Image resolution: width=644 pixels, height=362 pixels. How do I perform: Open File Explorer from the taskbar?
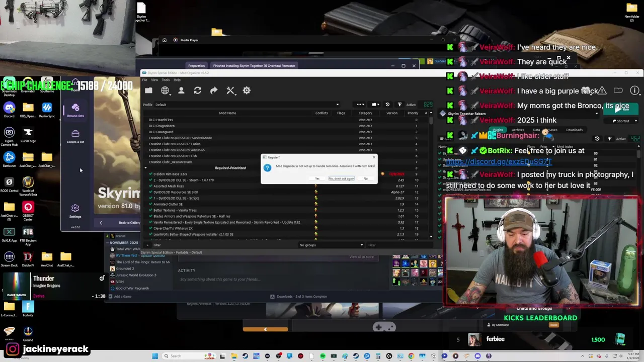pyautogui.click(x=234, y=356)
